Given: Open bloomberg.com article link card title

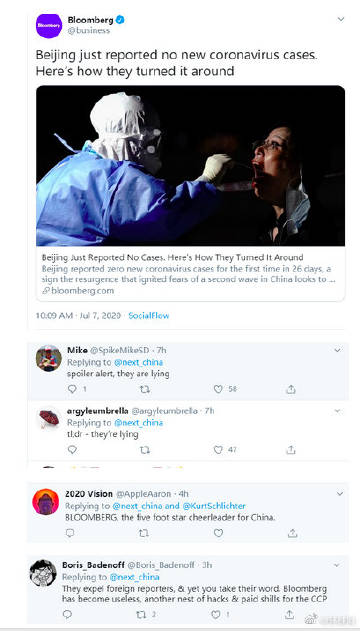Looking at the screenshot, I should coord(172,258).
